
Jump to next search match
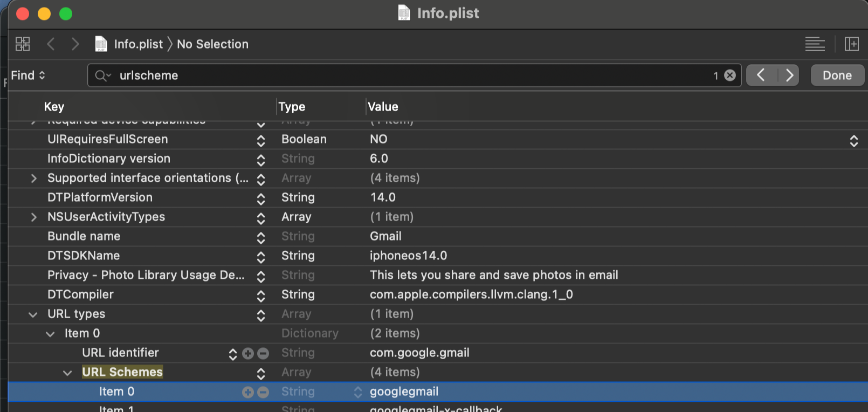(x=789, y=75)
